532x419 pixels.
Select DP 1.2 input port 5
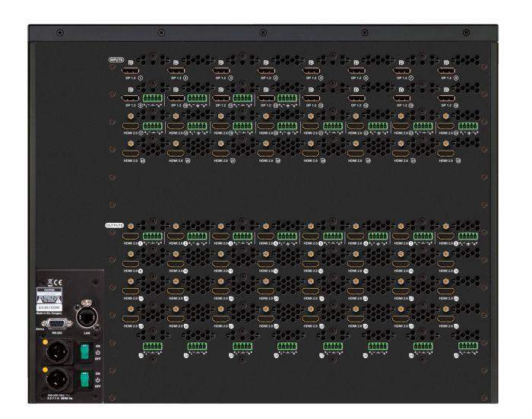(311, 71)
